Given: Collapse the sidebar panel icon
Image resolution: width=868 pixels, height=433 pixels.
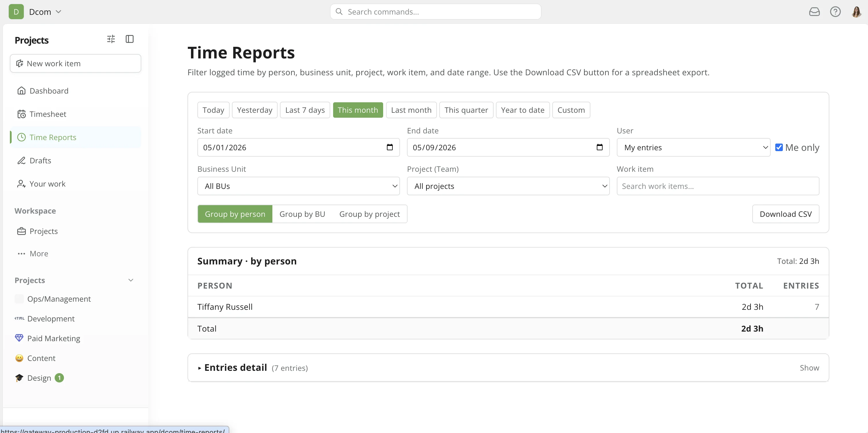Looking at the screenshot, I should (130, 39).
